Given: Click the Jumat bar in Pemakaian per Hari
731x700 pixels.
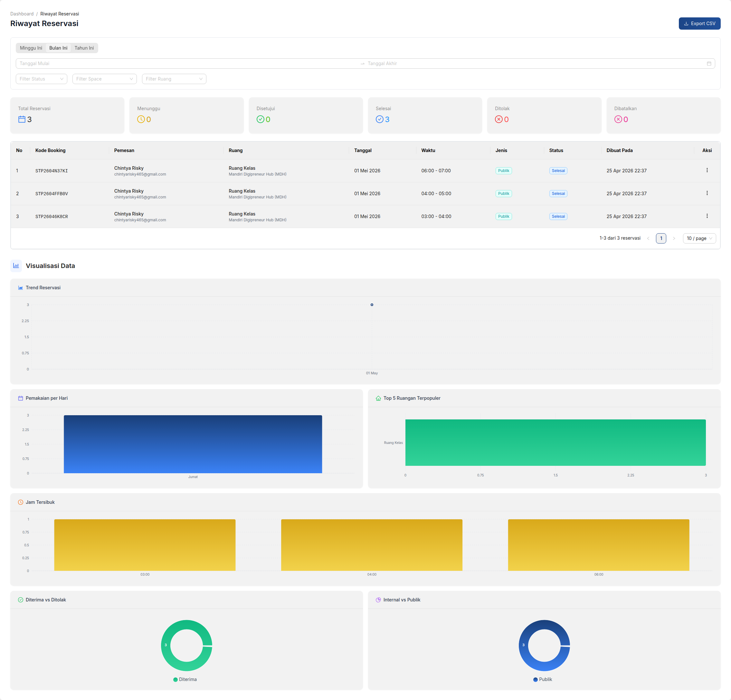Looking at the screenshot, I should (x=193, y=445).
